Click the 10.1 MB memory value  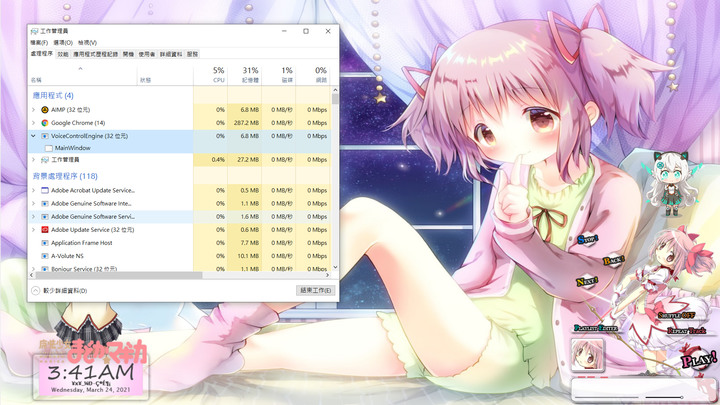coord(248,256)
